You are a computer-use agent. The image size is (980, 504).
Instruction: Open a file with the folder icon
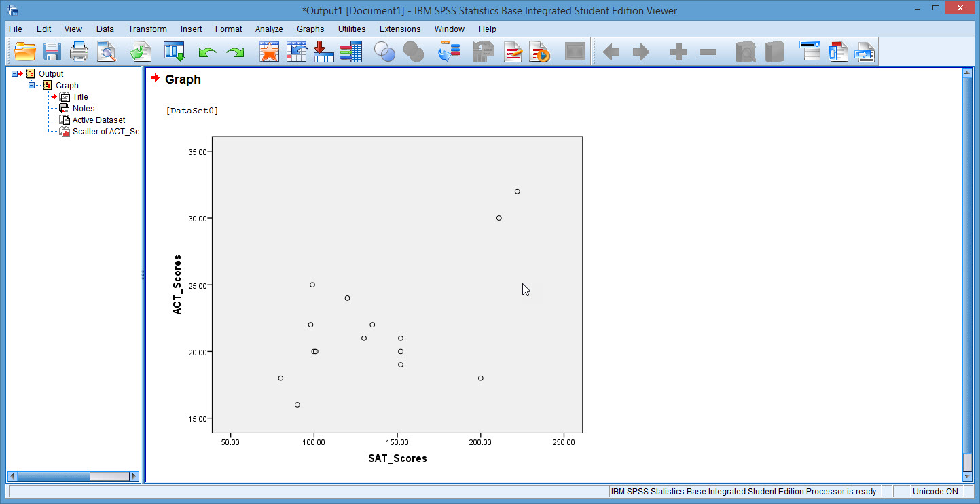pos(25,52)
